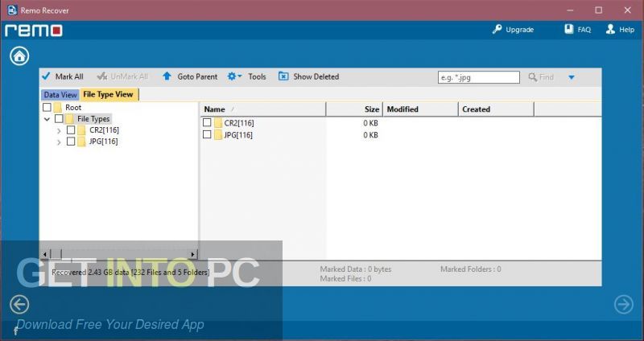Viewport: 644px width, 341px height.
Task: Click the CR2[116] folder icon in the list
Action: click(218, 123)
